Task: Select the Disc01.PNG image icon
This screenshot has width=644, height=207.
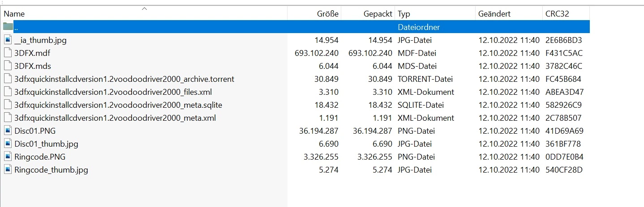Action: point(8,131)
